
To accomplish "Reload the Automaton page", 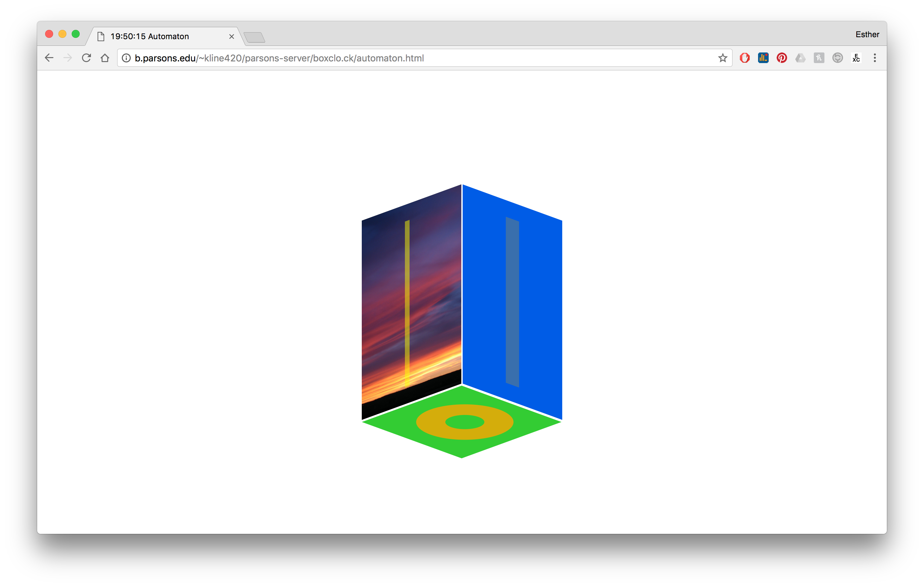I will click(x=86, y=58).
